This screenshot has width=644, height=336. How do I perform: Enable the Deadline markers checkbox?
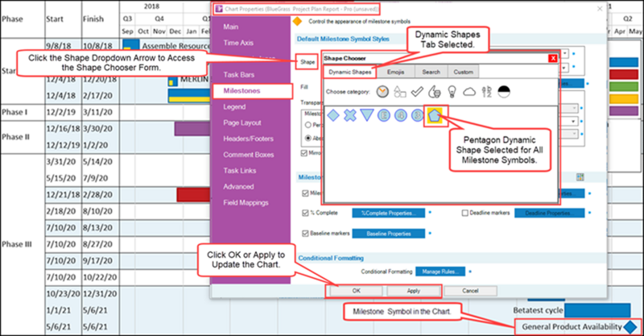465,213
